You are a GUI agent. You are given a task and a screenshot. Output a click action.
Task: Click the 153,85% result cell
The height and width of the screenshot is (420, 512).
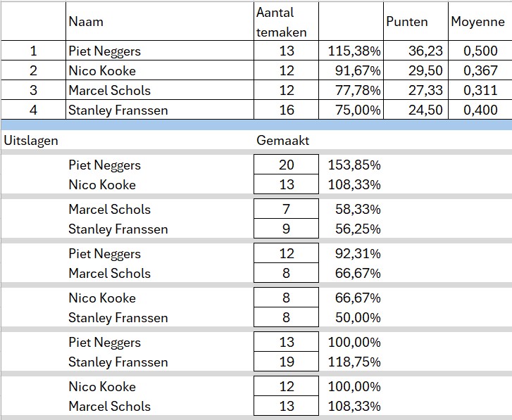point(354,165)
